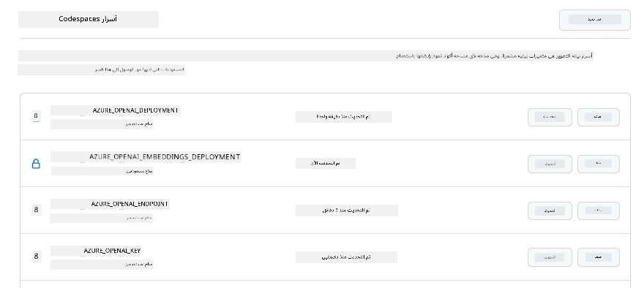Remove the AZURE_OPENAI_EMBEDDINGS_DEPLOYMENT secret
Viewport: 644px width, 288px height.
599,164
